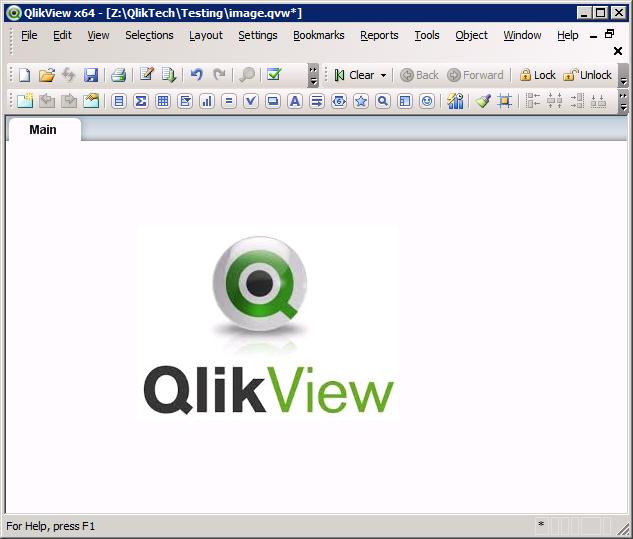Open design toolbar overflow options arrow
Image resolution: width=633 pixels, height=539 pixels.
[624, 101]
